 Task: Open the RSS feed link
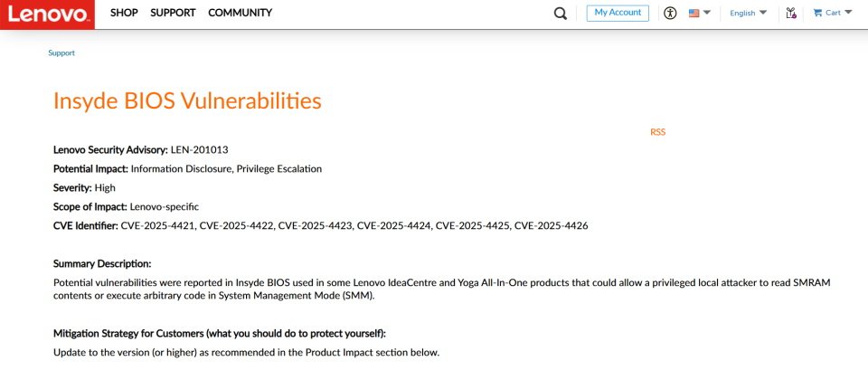(657, 132)
